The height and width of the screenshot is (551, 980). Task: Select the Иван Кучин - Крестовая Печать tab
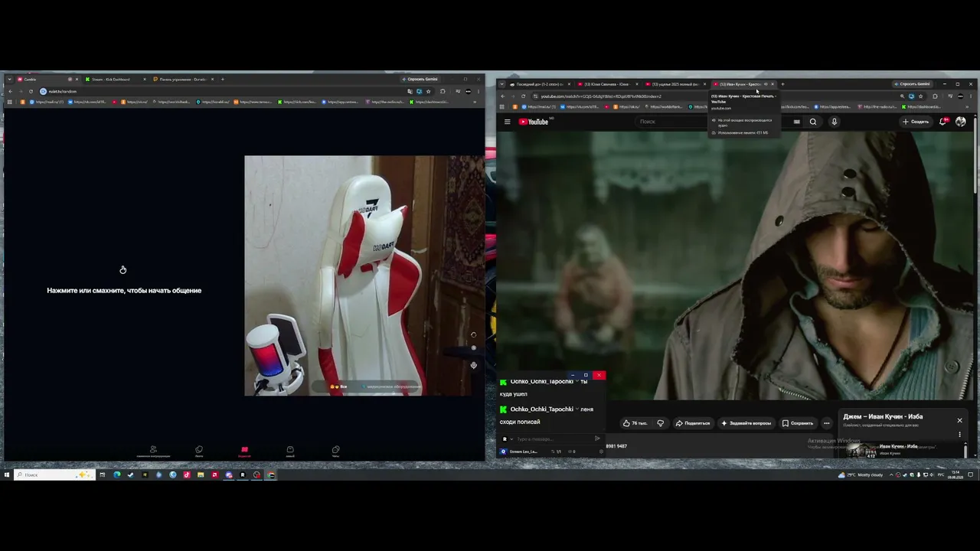pyautogui.click(x=743, y=84)
